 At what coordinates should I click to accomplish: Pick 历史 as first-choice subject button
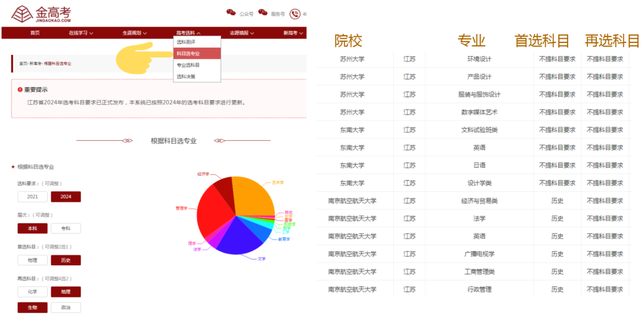(x=66, y=260)
